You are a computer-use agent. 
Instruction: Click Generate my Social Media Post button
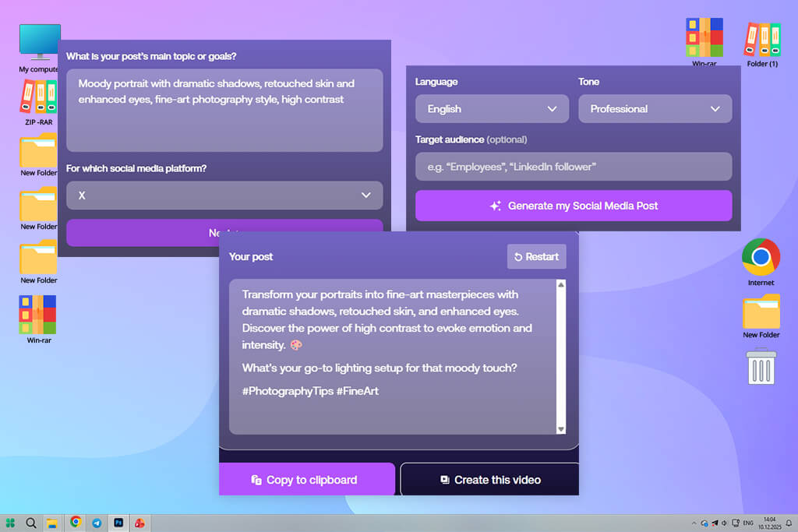(x=574, y=206)
